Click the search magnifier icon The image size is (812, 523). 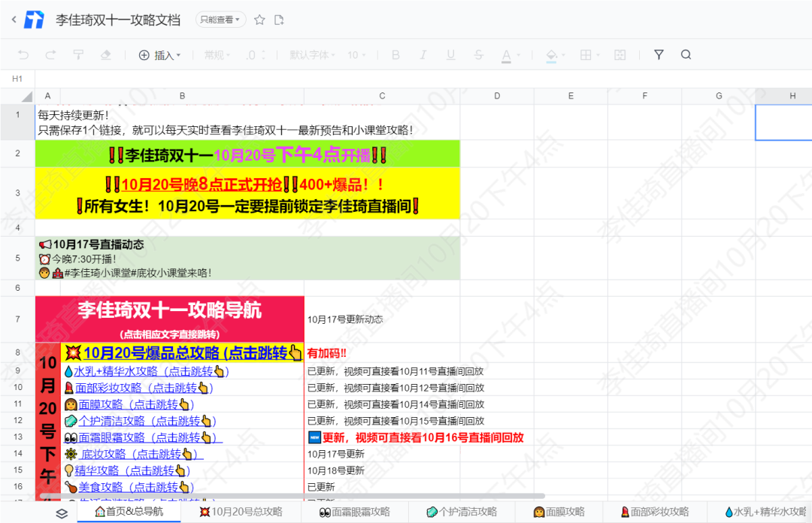(x=686, y=55)
